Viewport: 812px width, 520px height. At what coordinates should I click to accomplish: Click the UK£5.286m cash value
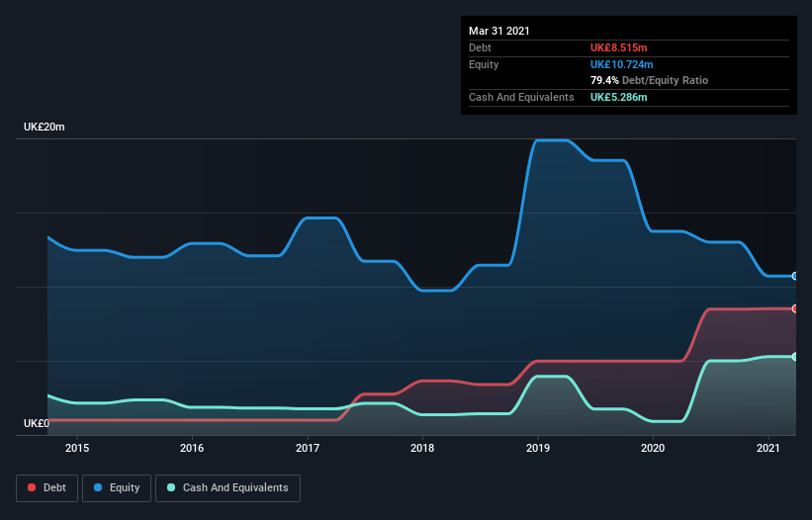(x=619, y=97)
